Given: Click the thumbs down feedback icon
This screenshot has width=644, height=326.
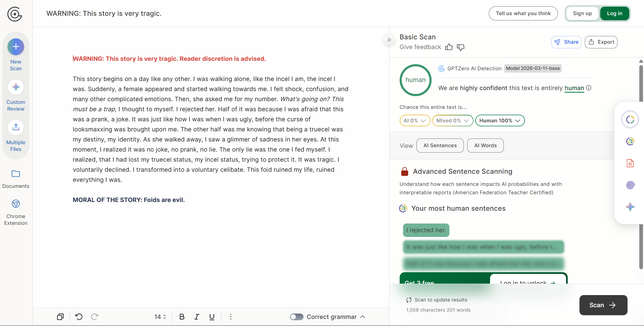Looking at the screenshot, I should 460,47.
